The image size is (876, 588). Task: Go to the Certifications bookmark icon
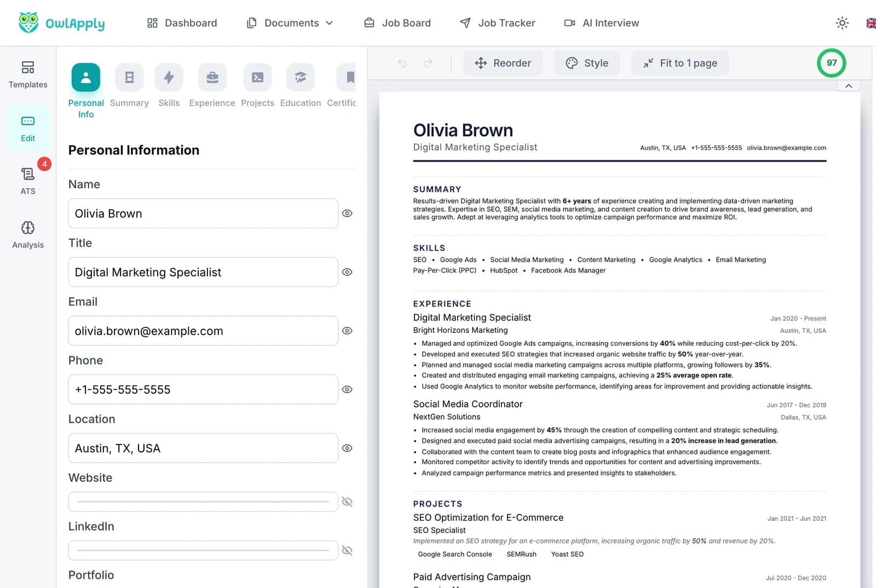(347, 77)
